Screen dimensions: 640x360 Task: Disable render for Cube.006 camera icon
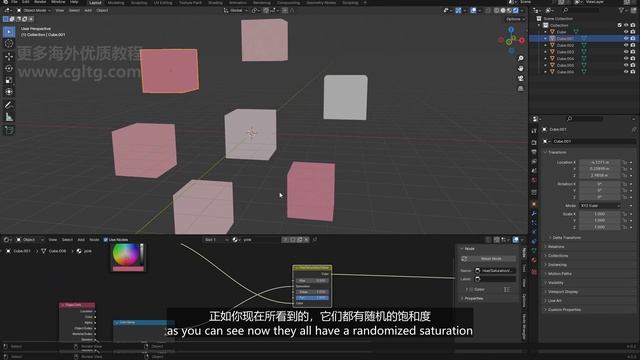633,72
